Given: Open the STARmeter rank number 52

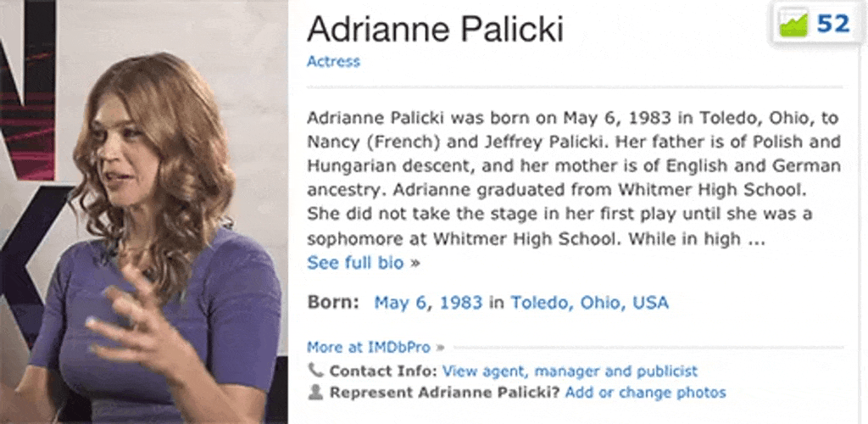Looking at the screenshot, I should (x=832, y=25).
